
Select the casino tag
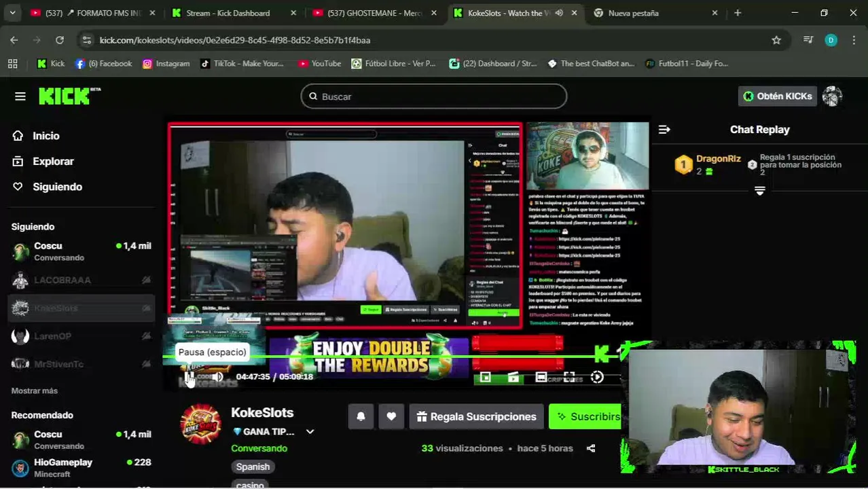(250, 484)
